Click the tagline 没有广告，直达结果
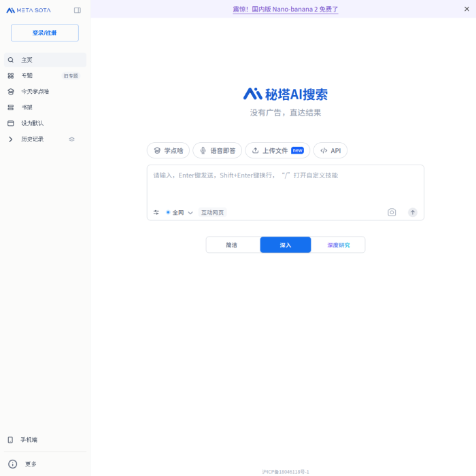Viewport: 476px width, 476px height. tap(286, 113)
